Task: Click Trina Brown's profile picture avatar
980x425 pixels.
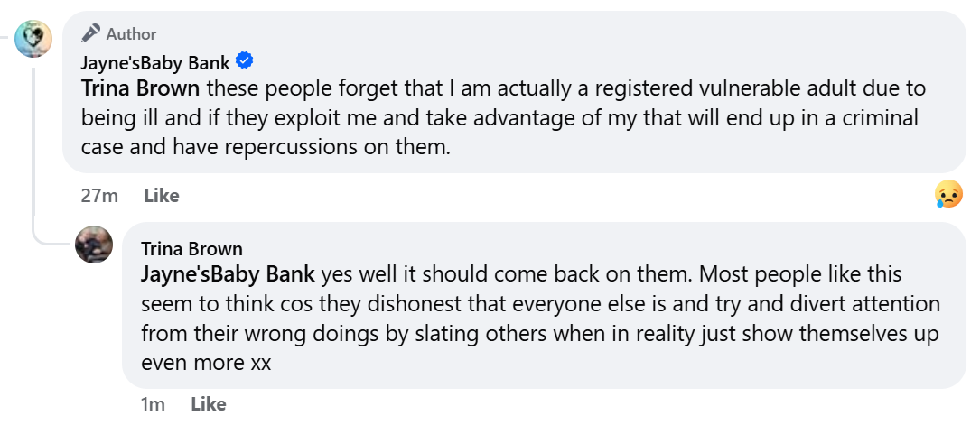Action: click(94, 245)
